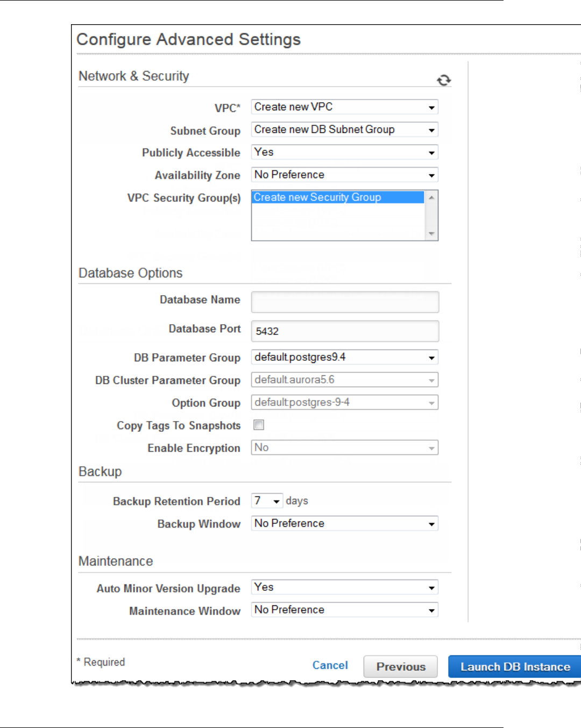
Task: Click the refresh icon in Network & Security
Action: click(444, 80)
